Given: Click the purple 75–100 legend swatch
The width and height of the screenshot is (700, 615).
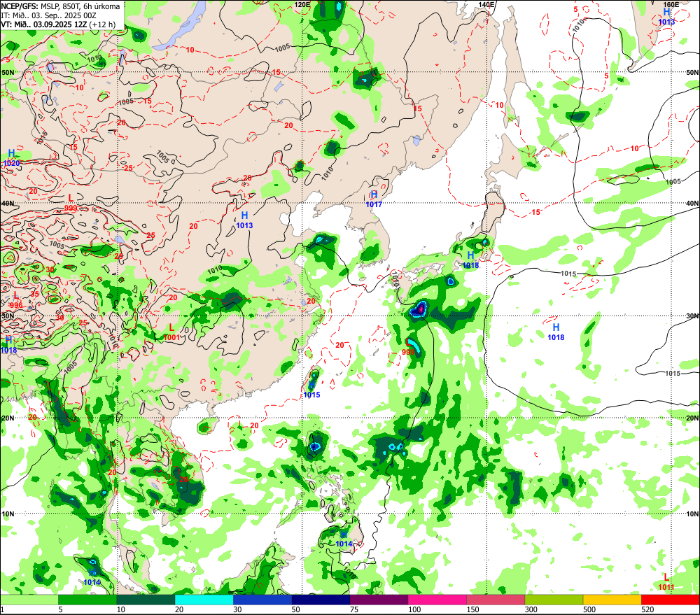Looking at the screenshot, I should pos(379,600).
